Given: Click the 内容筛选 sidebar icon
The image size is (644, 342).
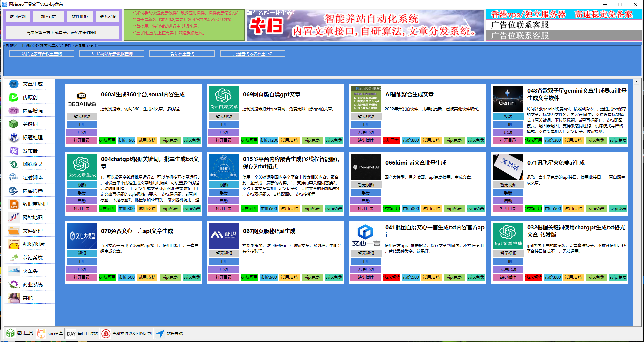Looking at the screenshot, I should click(14, 191).
